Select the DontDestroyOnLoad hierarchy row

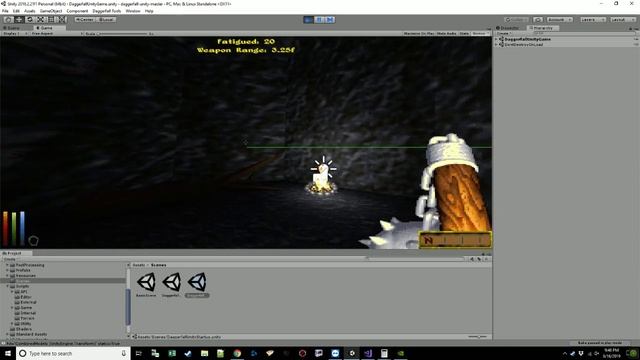pyautogui.click(x=567, y=44)
